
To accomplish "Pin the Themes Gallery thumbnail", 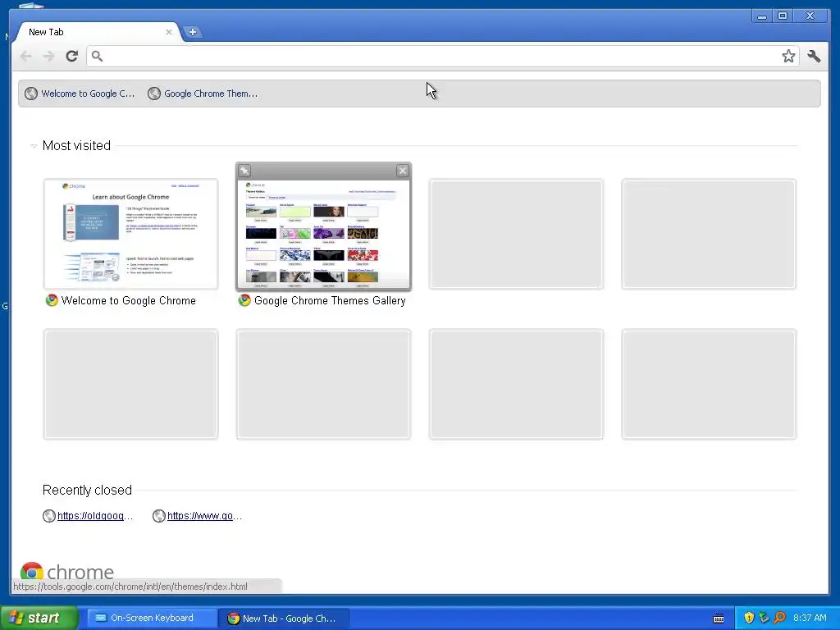I will coord(244,171).
